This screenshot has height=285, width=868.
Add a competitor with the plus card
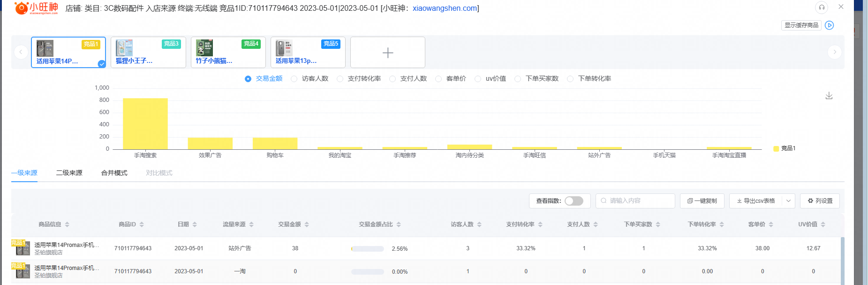tap(387, 53)
